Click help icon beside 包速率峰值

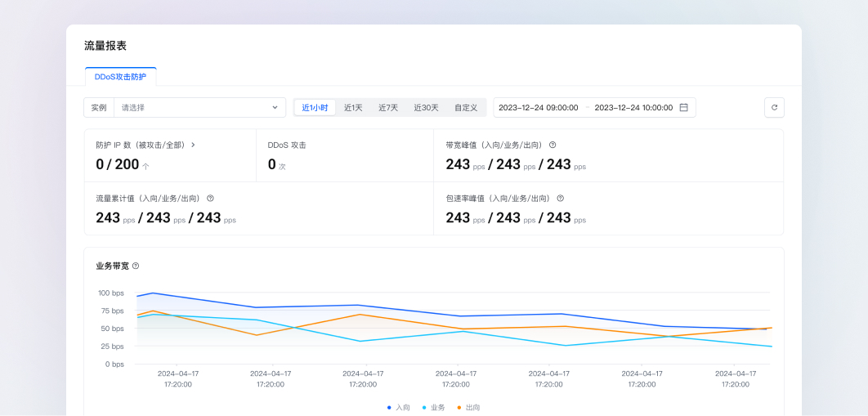pos(560,198)
